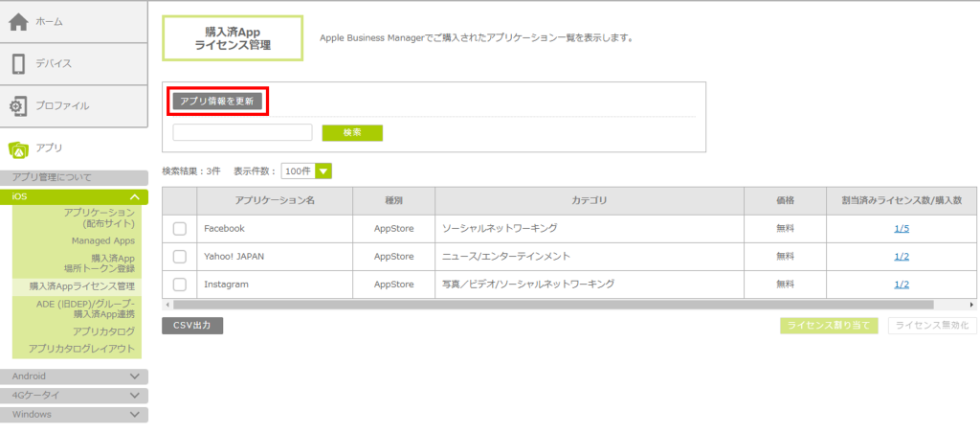
Task: Open Devices via the phone icon
Action: tap(18, 64)
